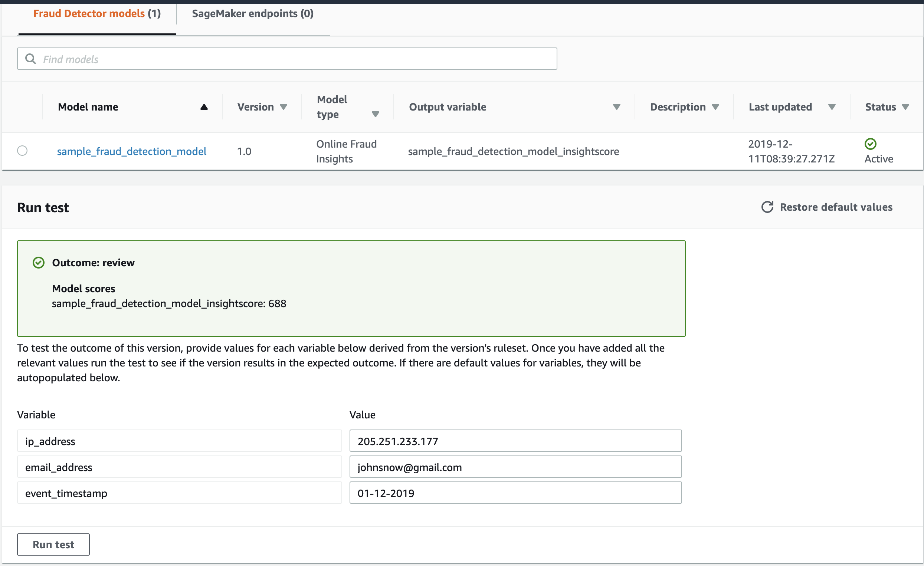Viewport: 924px width, 566px height.
Task: Open Output variable column sort arrow
Action: [616, 107]
